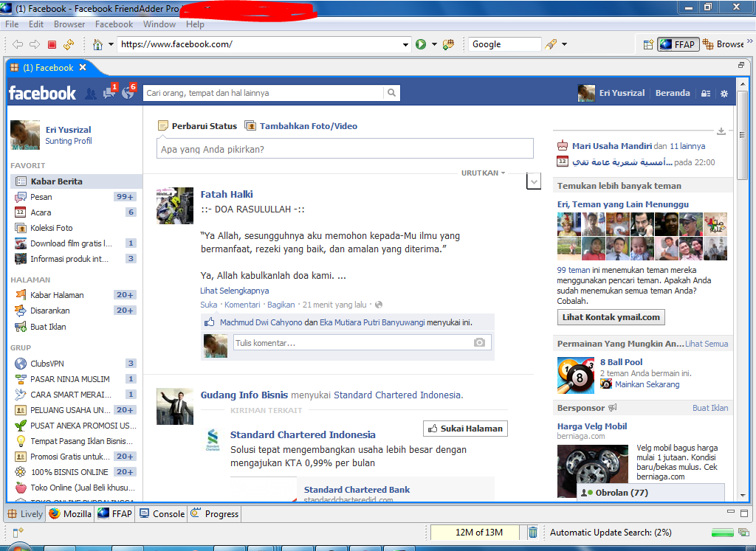The width and height of the screenshot is (756, 551).
Task: Click the green progress indicator in status bar
Action: pyautogui.click(x=722, y=533)
